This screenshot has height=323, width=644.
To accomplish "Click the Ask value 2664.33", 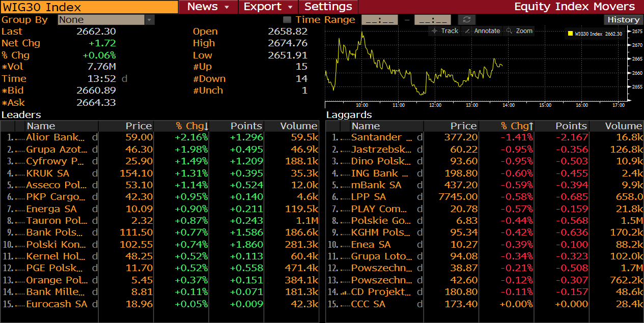I will click(96, 102).
